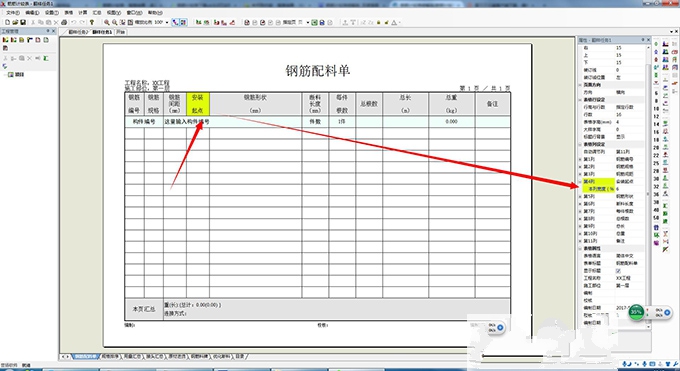Image resolution: width=680 pixels, height=371 pixels.
Task: Collapse the 第4列 property group
Action: pyautogui.click(x=580, y=182)
